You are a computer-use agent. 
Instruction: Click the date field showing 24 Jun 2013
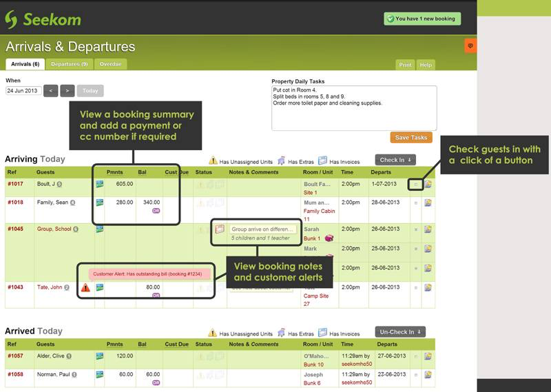tap(23, 91)
